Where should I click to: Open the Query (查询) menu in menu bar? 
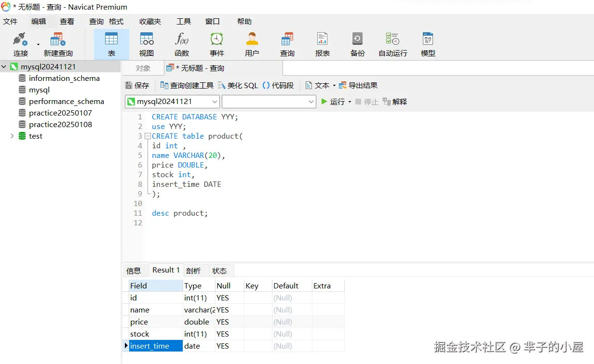click(x=96, y=21)
